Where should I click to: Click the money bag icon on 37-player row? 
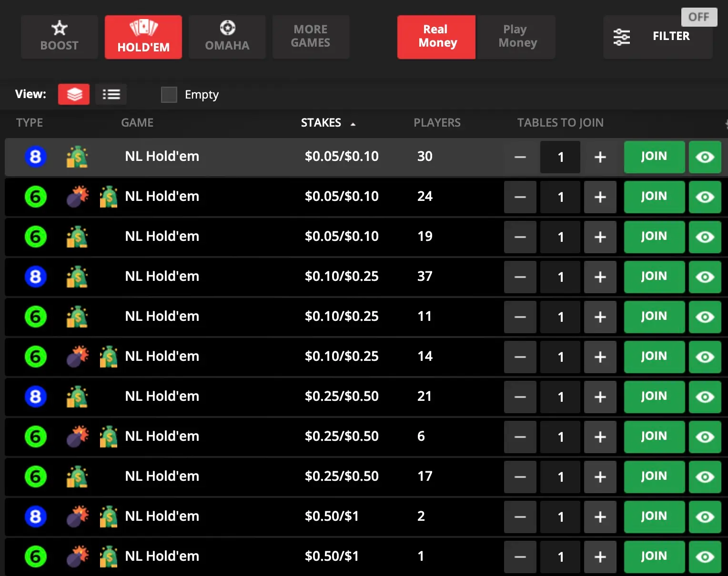pyautogui.click(x=77, y=277)
